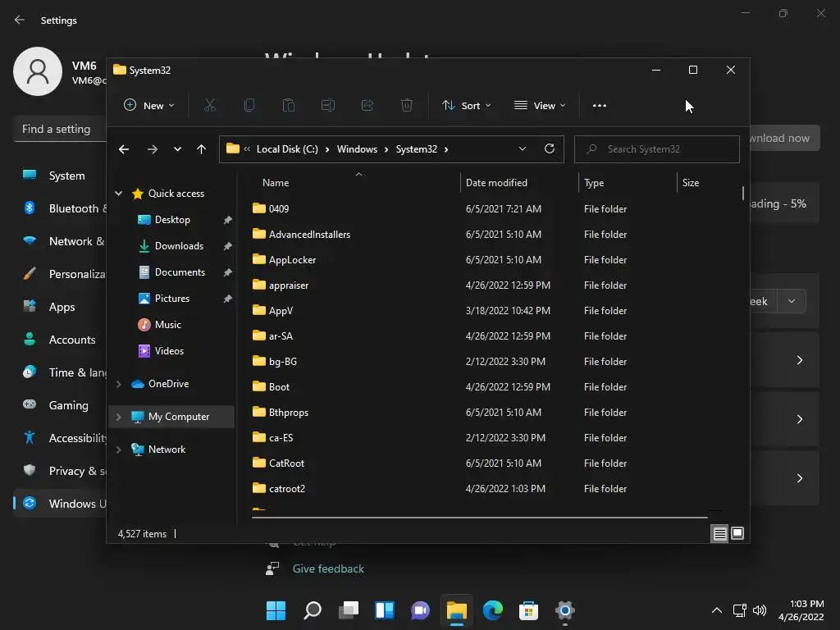Open the View dropdown menu
This screenshot has width=840, height=630.
pos(540,106)
